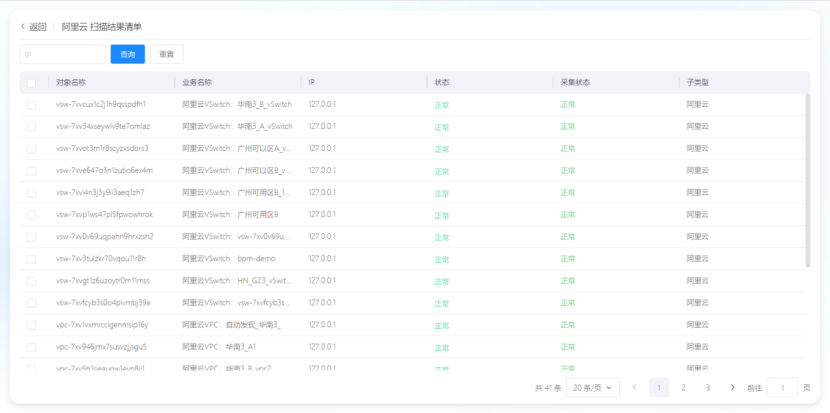Click the 返回 link
Image resolution: width=830 pixels, height=413 pixels.
[x=38, y=27]
